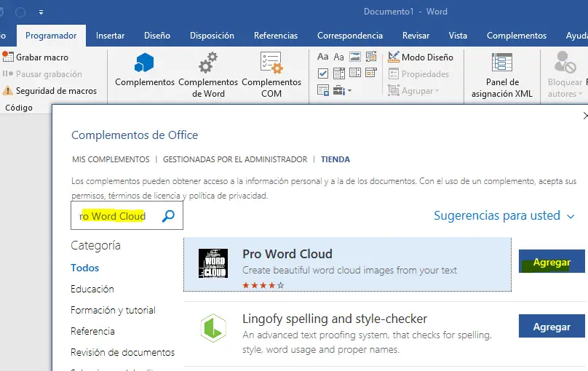
Task: Click Bloquear autores button
Action: [565, 75]
